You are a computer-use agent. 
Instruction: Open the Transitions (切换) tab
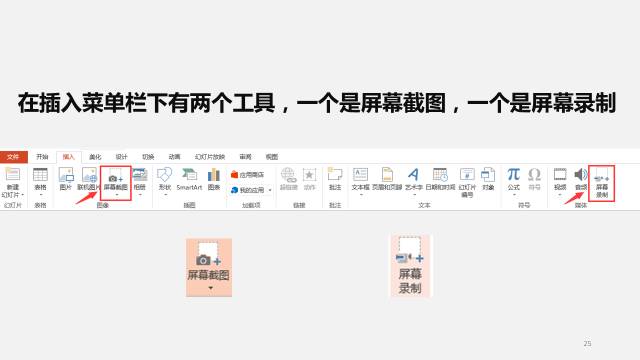(x=148, y=157)
